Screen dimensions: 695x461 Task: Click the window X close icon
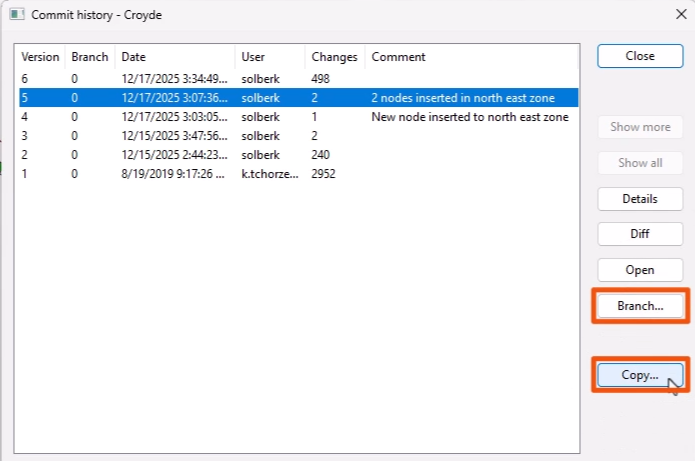click(681, 15)
